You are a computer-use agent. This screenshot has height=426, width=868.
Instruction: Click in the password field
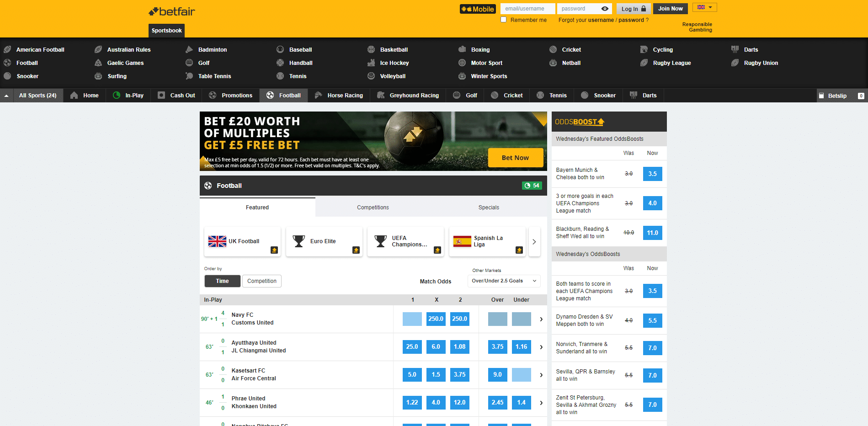pos(580,9)
